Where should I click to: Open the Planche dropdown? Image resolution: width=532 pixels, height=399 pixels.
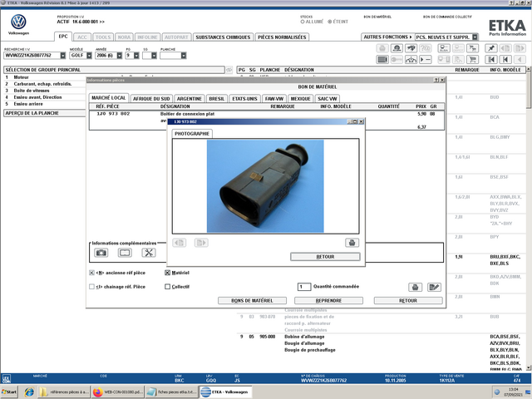(x=184, y=56)
